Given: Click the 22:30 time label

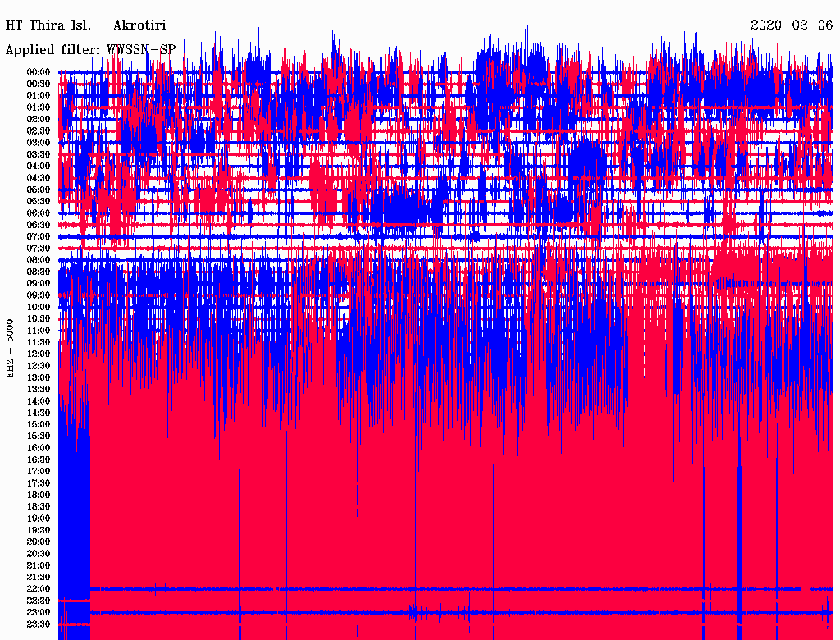Looking at the screenshot, I should (39, 601).
